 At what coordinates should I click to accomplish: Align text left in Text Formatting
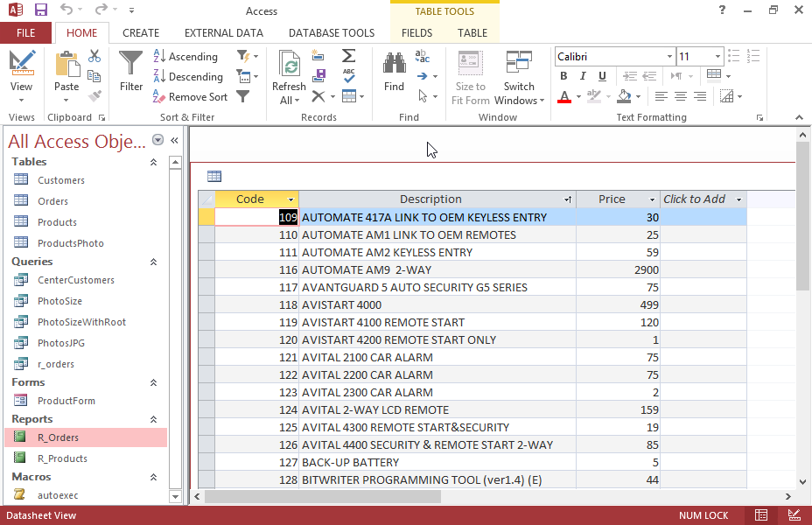pos(661,96)
